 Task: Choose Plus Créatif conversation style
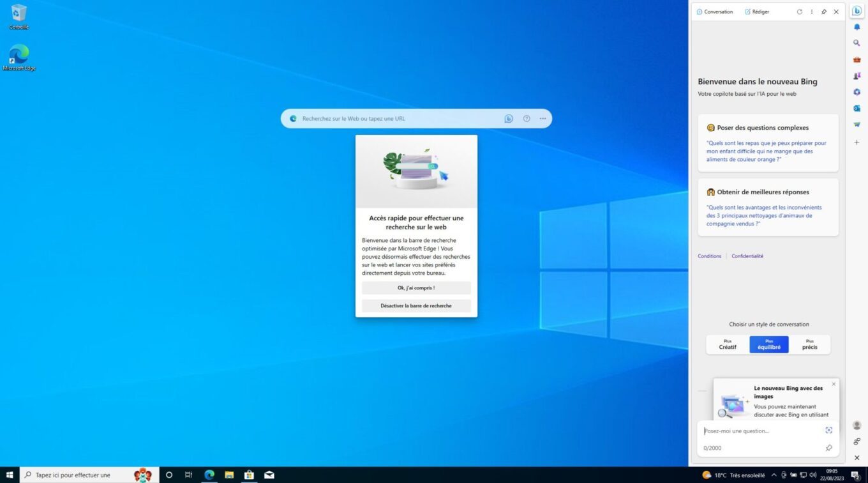point(728,344)
